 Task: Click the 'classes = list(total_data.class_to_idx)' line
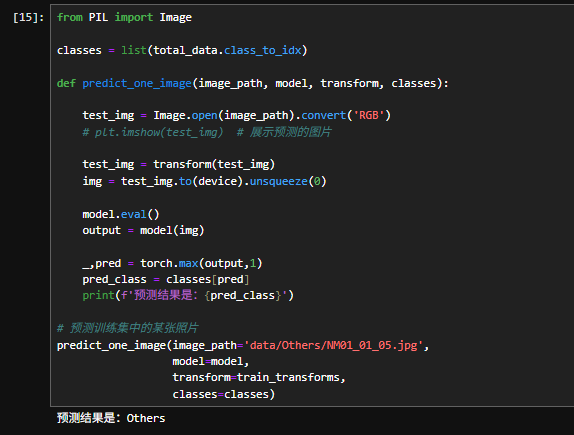tap(182, 50)
